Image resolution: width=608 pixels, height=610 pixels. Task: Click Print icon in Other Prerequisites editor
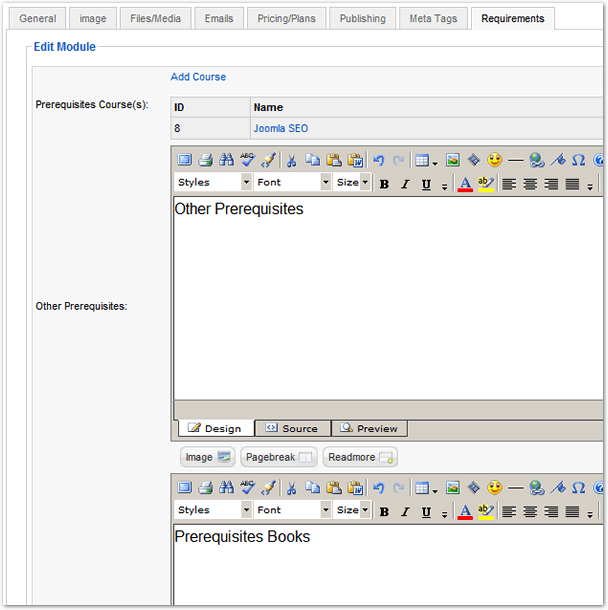pos(205,160)
